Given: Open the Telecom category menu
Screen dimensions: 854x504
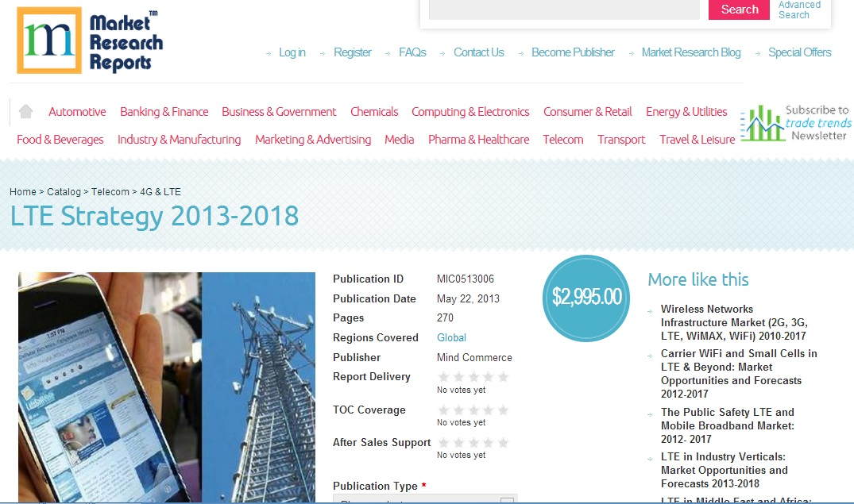Looking at the screenshot, I should (562, 140).
